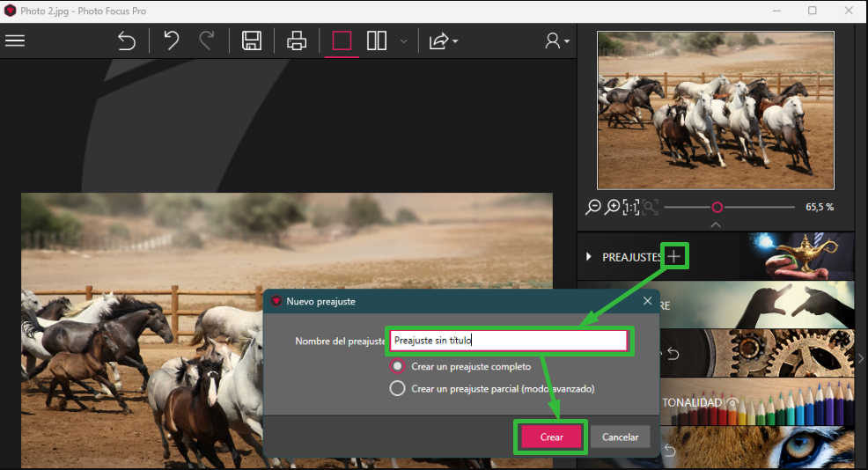Switch to side-by-side compare view
868x470 pixels.
(377, 40)
